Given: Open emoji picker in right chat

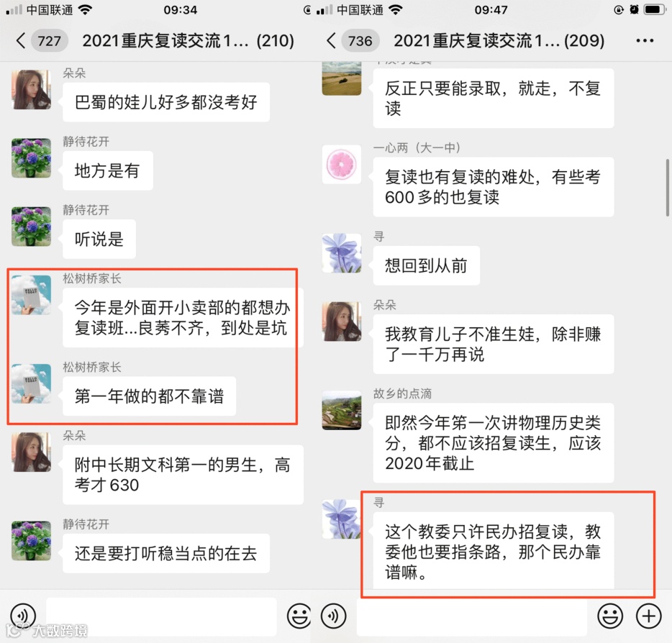Looking at the screenshot, I should pyautogui.click(x=610, y=616).
